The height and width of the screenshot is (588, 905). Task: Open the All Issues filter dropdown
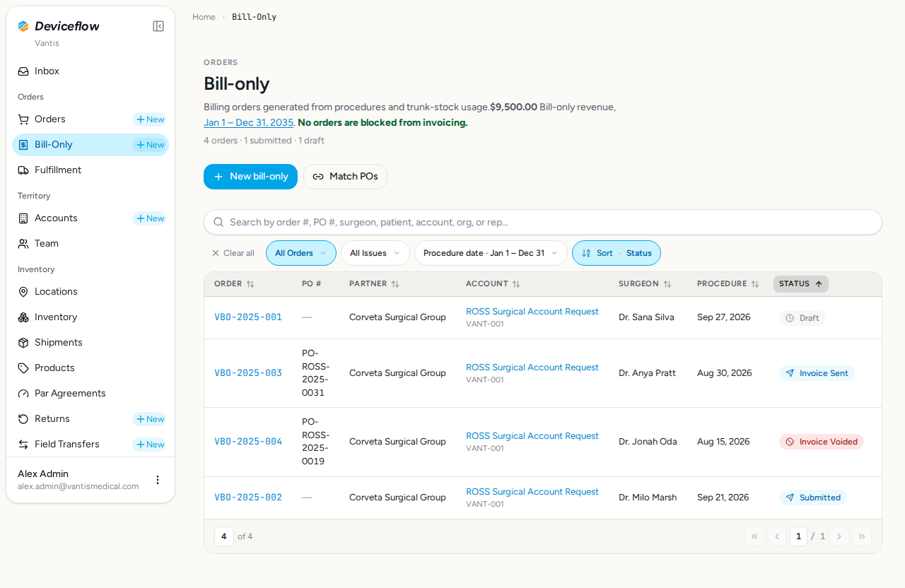point(375,253)
